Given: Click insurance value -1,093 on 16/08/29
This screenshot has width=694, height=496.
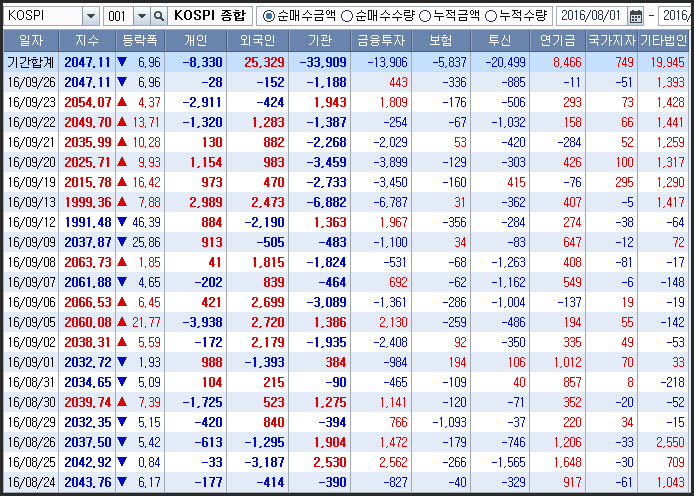Looking at the screenshot, I should [x=449, y=423].
